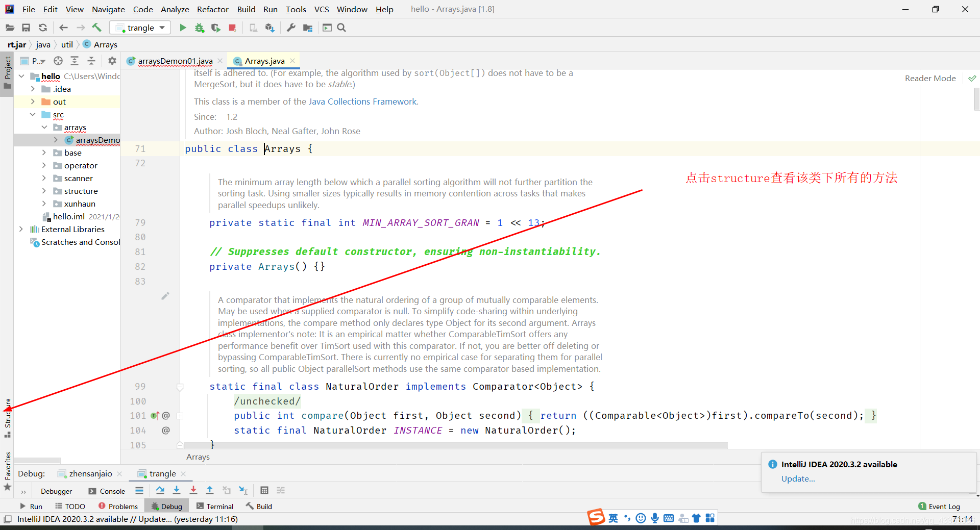Click Collapse All in Project panel
The width and height of the screenshot is (980, 530).
pos(91,61)
